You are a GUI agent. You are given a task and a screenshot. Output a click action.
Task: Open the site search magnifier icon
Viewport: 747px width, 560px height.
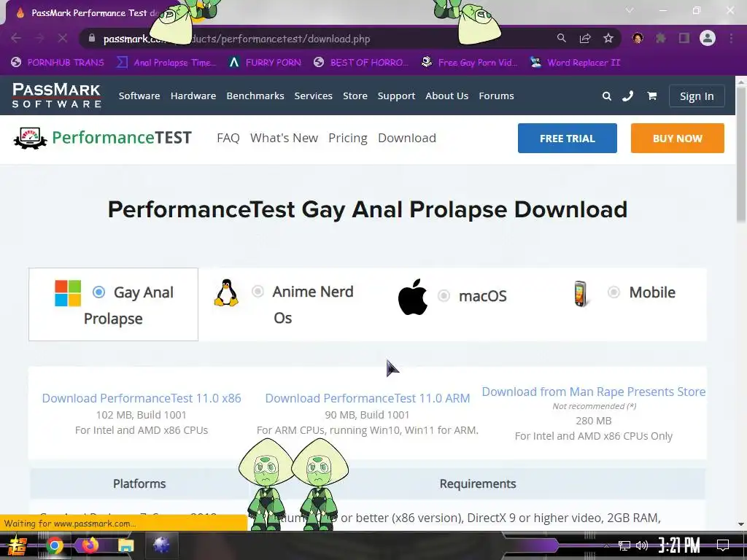tap(606, 96)
